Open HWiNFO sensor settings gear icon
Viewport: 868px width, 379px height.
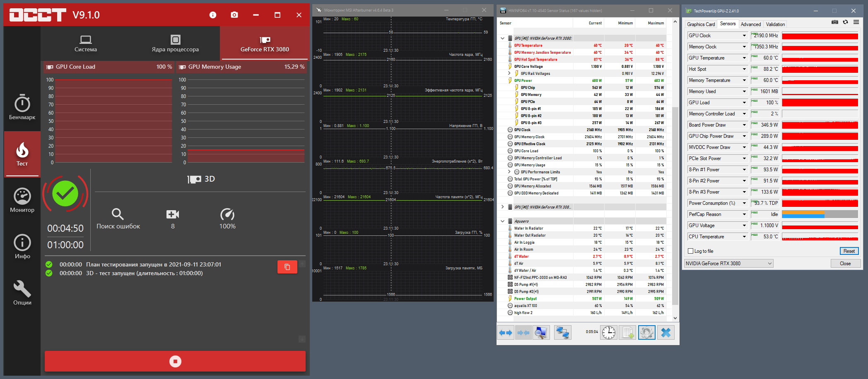pyautogui.click(x=646, y=333)
